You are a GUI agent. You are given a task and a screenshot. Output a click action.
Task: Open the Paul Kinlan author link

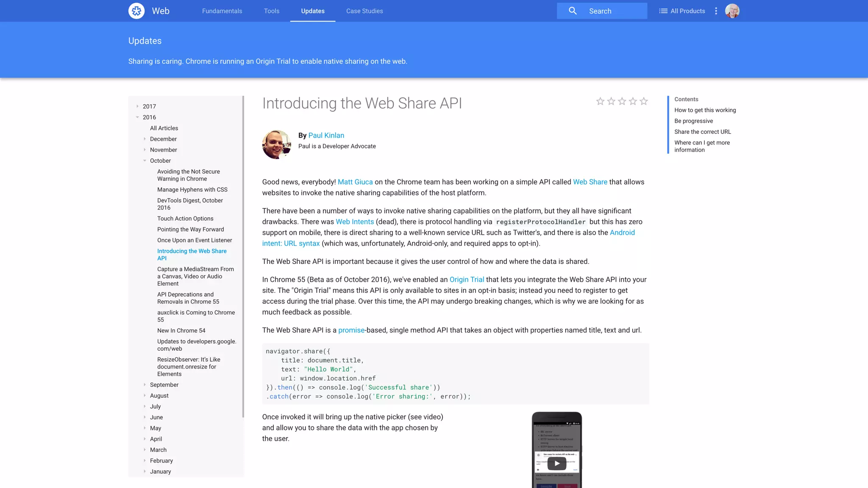tap(326, 136)
